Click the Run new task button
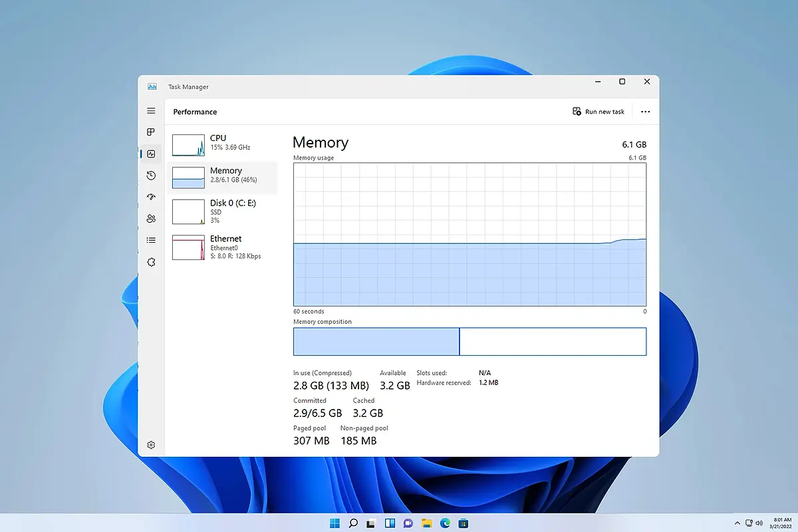Viewport: 798px width, 532px height. pos(598,111)
